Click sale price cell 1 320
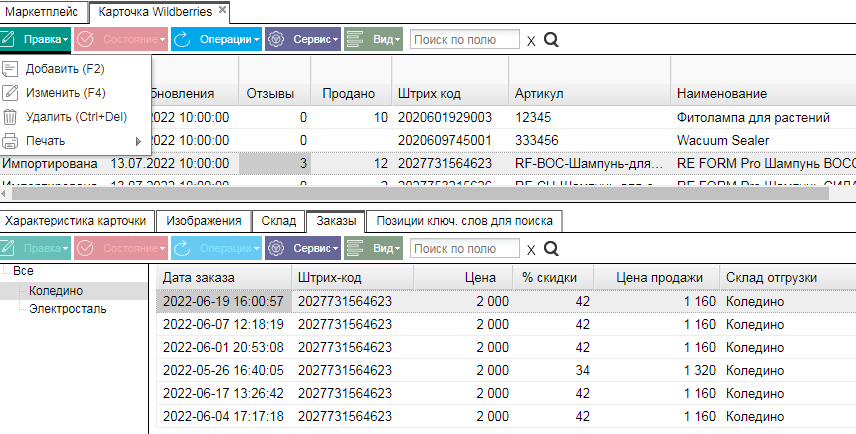This screenshot has height=434, width=856. 700,370
